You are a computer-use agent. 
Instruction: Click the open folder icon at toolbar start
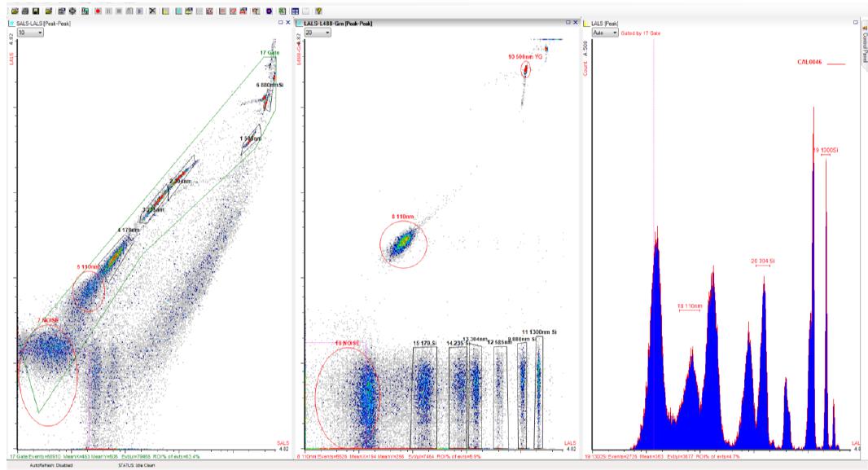point(15,11)
